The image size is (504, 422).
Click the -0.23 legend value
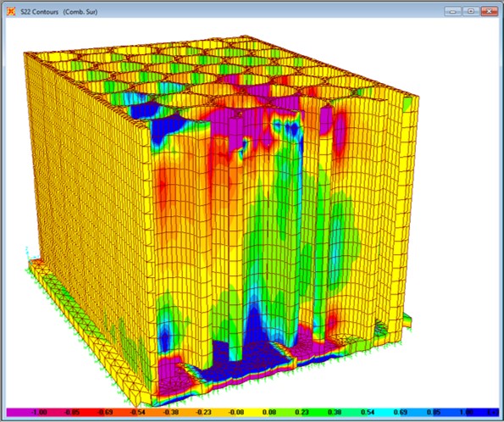pyautogui.click(x=203, y=412)
